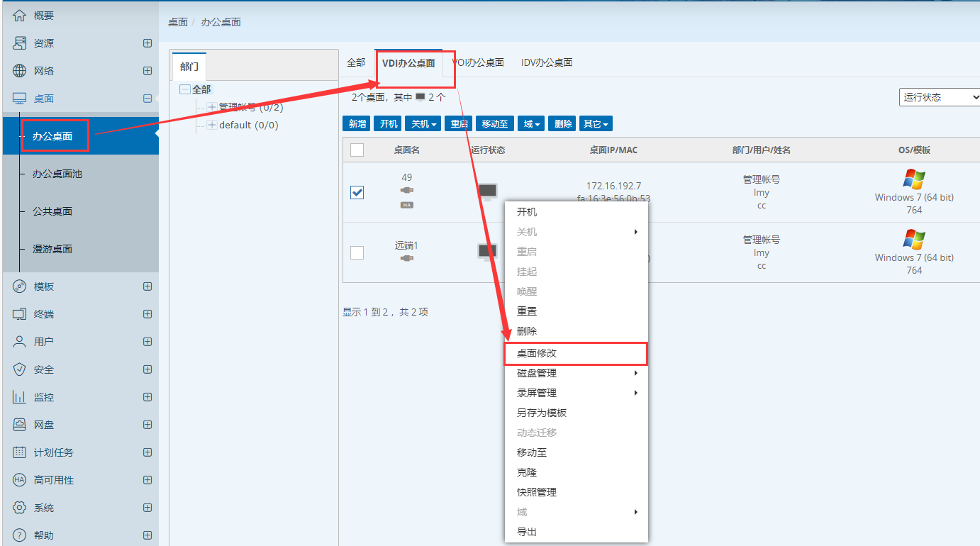Click the 安全 shield icon
Image resolution: width=980 pixels, height=546 pixels.
point(20,369)
